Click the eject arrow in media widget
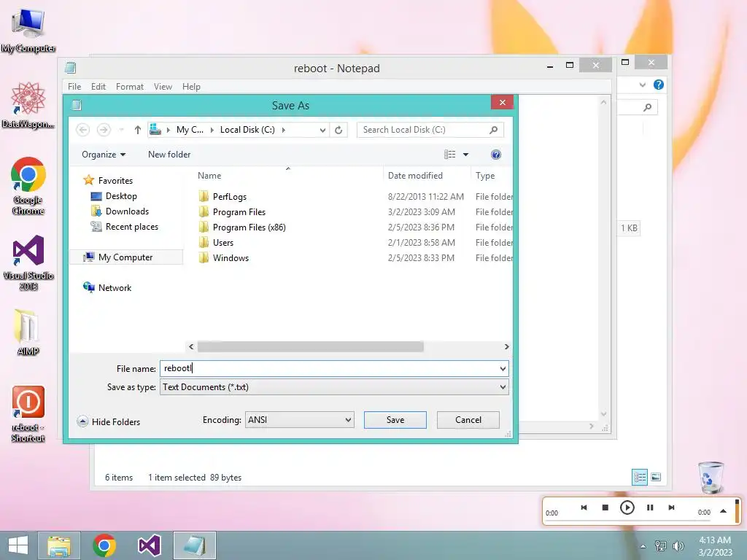Image resolution: width=747 pixels, height=560 pixels. tap(723, 511)
